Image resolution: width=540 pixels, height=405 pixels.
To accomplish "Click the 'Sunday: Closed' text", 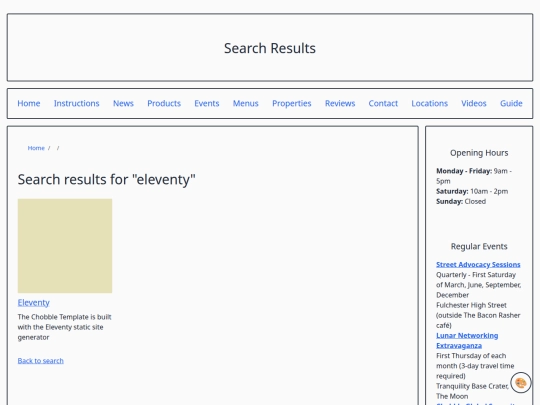I will (461, 201).
